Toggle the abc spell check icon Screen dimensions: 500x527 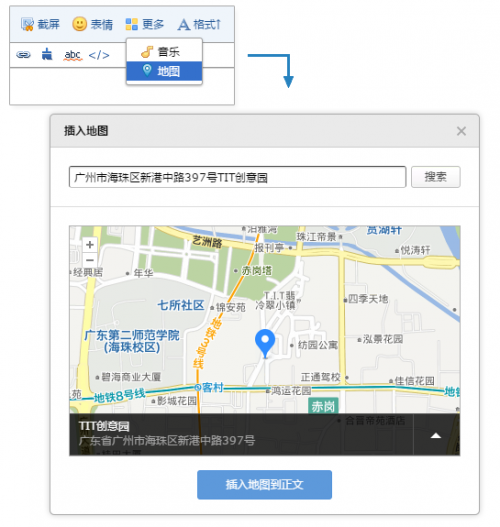coord(73,55)
